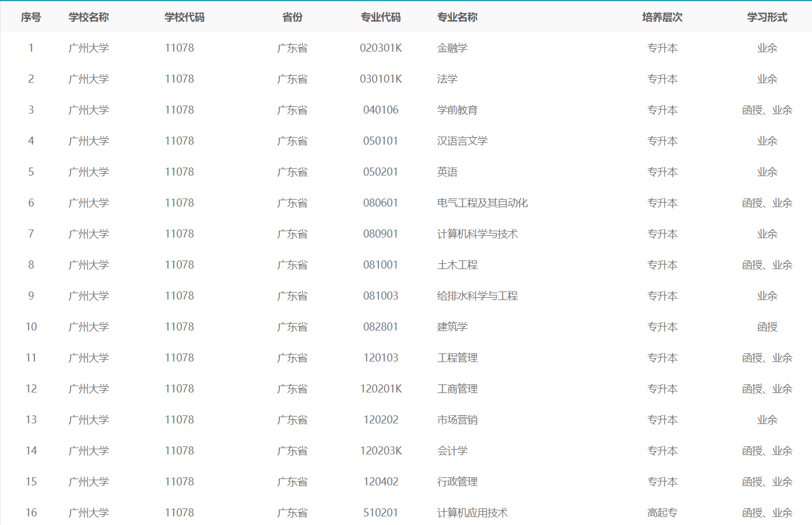Select the 工商管理 major name cell
The height and width of the screenshot is (525, 812).
click(457, 389)
